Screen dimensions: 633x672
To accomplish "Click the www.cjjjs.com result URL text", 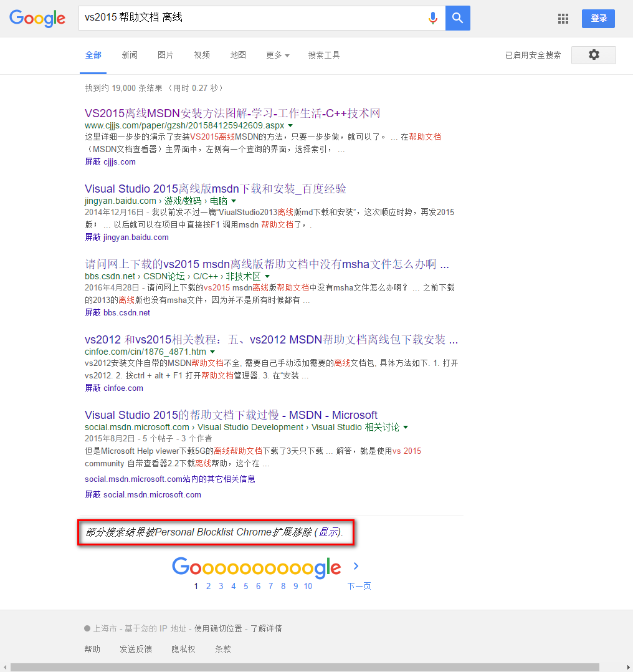I will pyautogui.click(x=184, y=125).
